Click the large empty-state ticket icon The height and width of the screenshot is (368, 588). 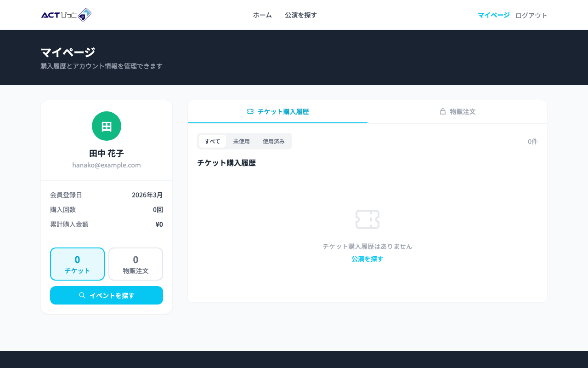(x=367, y=219)
